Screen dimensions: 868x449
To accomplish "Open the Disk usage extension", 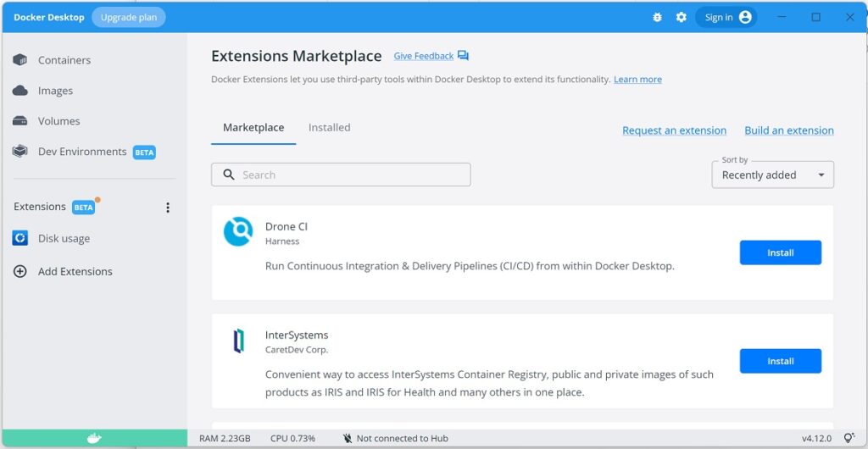I will point(64,238).
